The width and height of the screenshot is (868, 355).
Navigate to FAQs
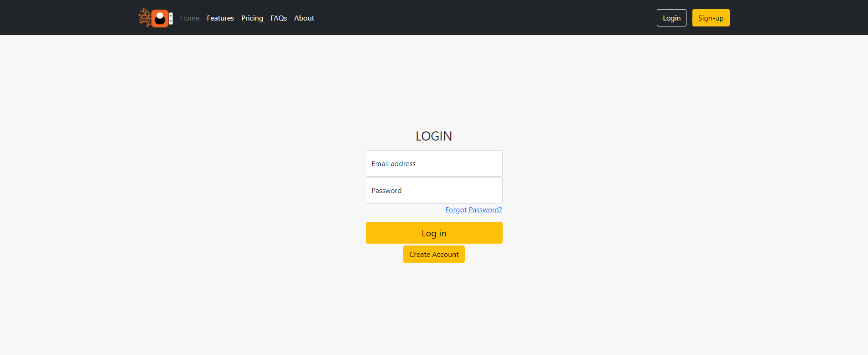coord(278,18)
